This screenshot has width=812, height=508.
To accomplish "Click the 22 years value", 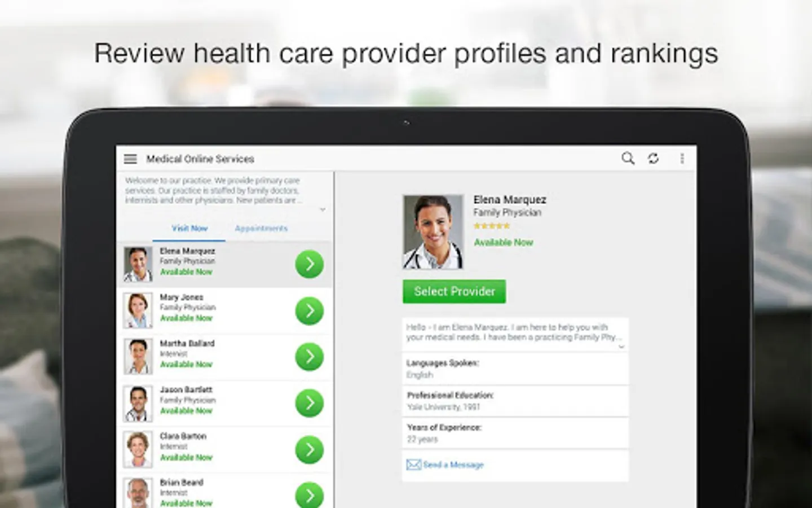I will click(x=422, y=439).
